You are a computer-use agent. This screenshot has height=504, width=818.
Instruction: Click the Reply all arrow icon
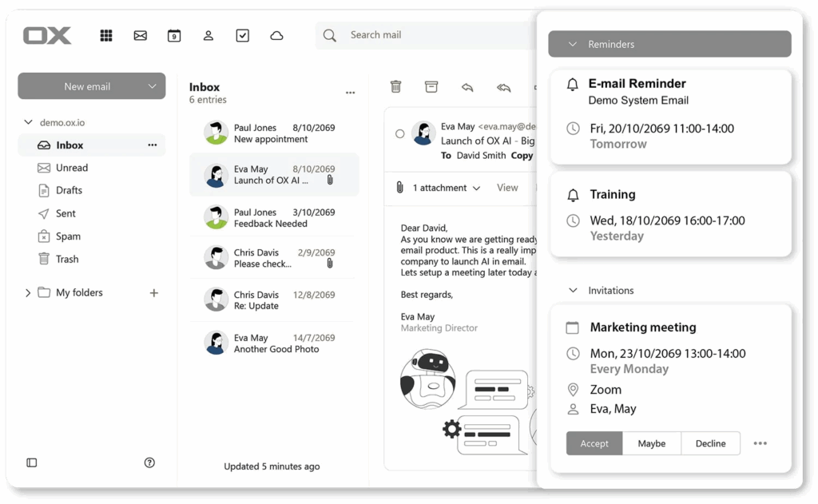point(503,87)
